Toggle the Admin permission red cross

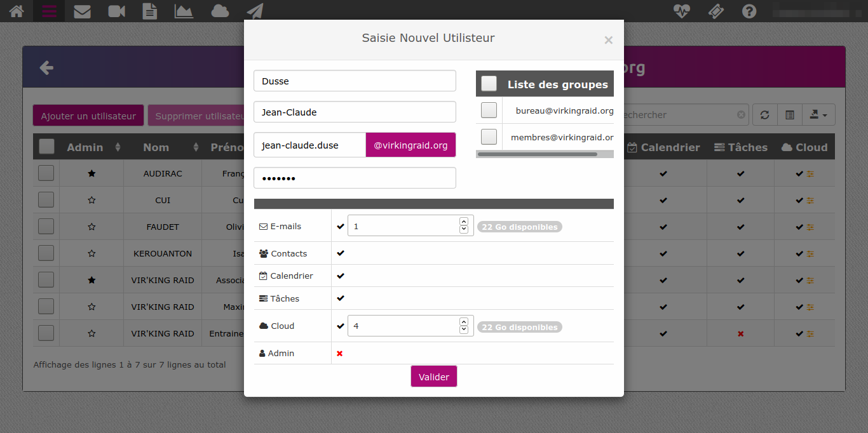pos(340,354)
